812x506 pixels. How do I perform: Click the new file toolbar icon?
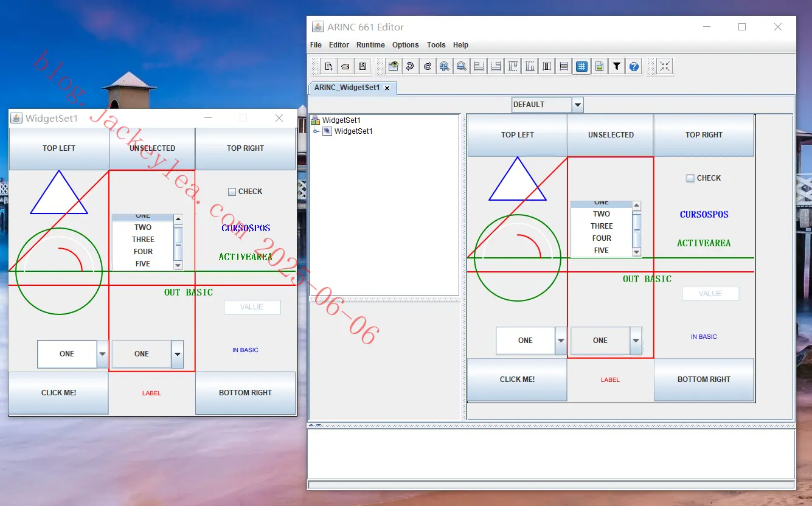pos(328,66)
